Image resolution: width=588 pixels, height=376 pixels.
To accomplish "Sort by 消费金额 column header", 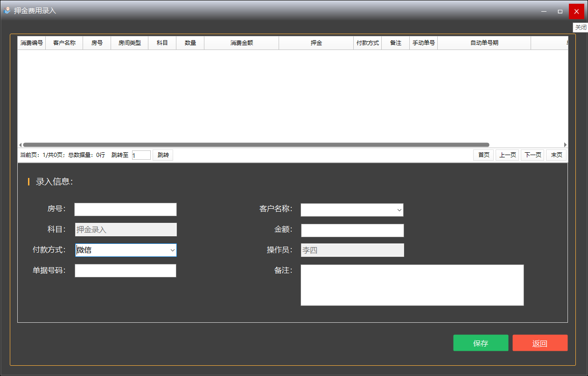I will (x=241, y=43).
